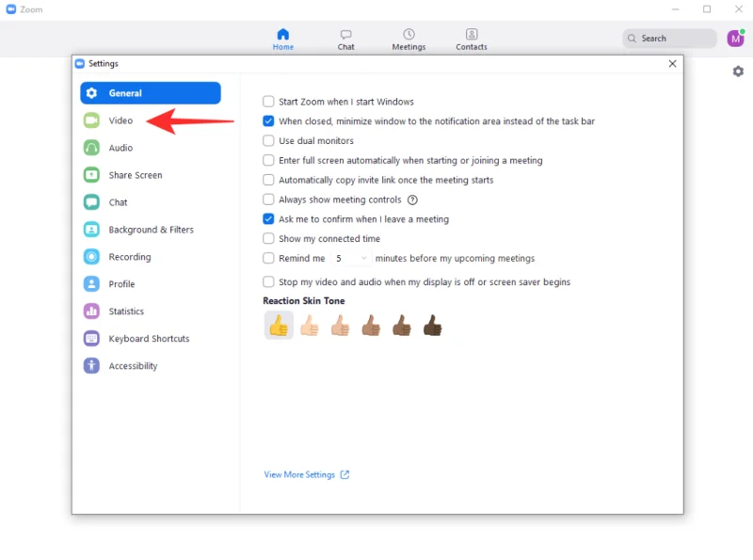Select the Profile settings section
Image resolution: width=753 pixels, height=560 pixels.
(x=121, y=284)
